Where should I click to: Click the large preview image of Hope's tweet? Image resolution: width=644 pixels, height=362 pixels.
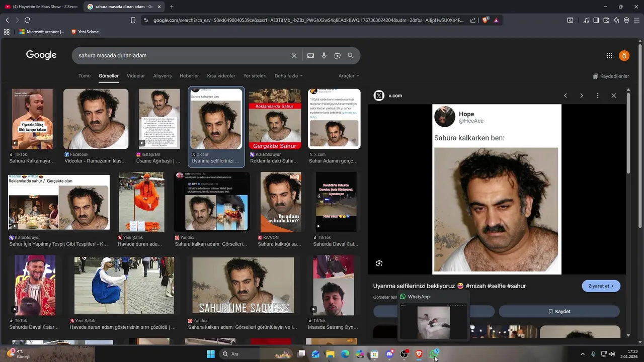(497, 189)
